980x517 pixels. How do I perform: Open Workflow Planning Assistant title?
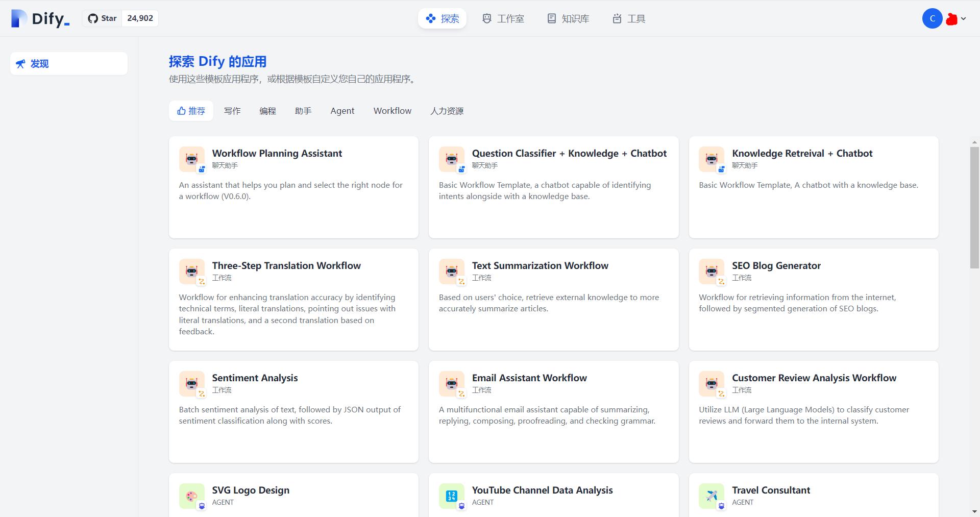click(277, 153)
